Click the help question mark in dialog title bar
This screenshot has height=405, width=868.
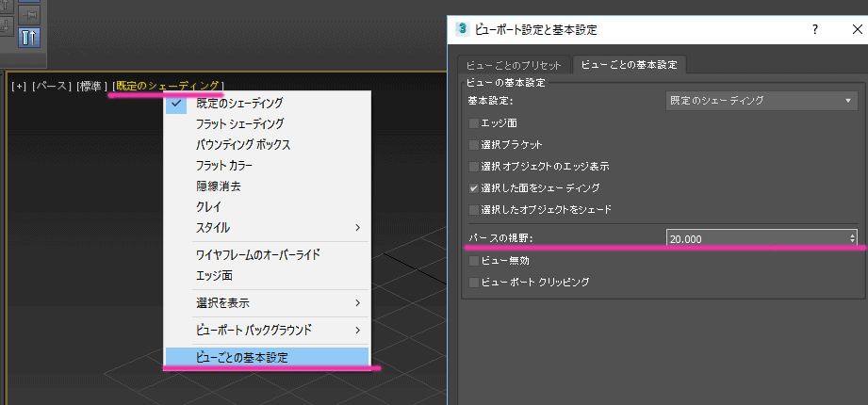[813, 30]
